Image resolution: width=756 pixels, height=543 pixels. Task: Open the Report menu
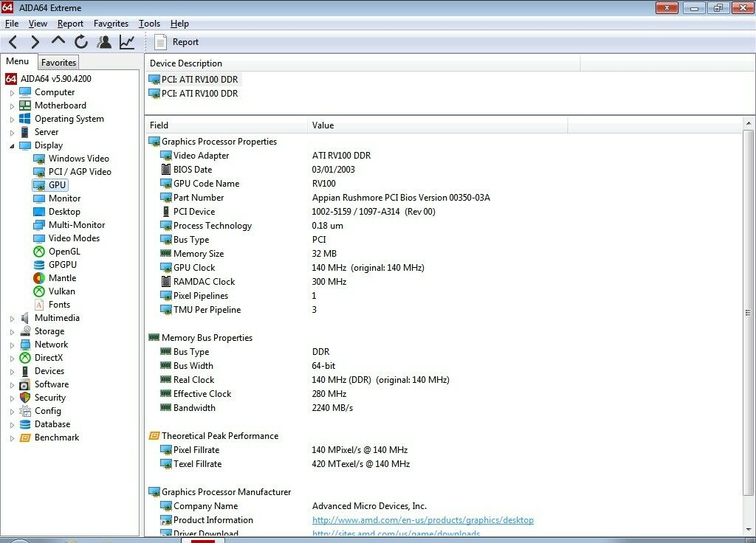click(x=70, y=24)
